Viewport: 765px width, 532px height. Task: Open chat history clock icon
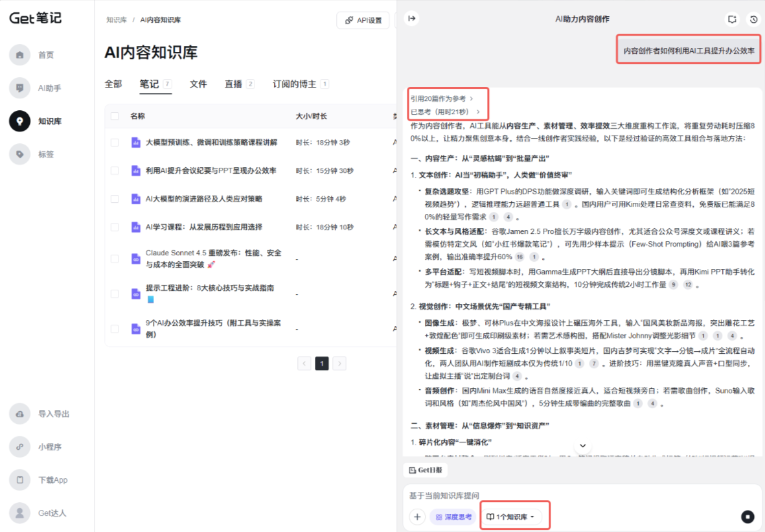pyautogui.click(x=753, y=19)
